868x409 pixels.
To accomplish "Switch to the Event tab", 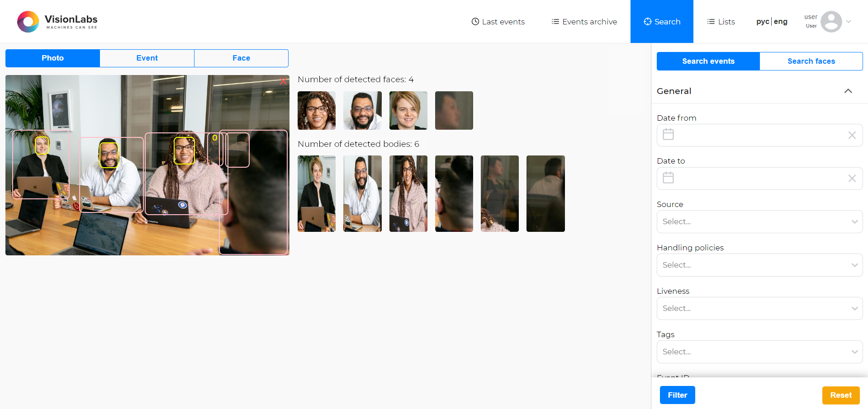I will 147,58.
